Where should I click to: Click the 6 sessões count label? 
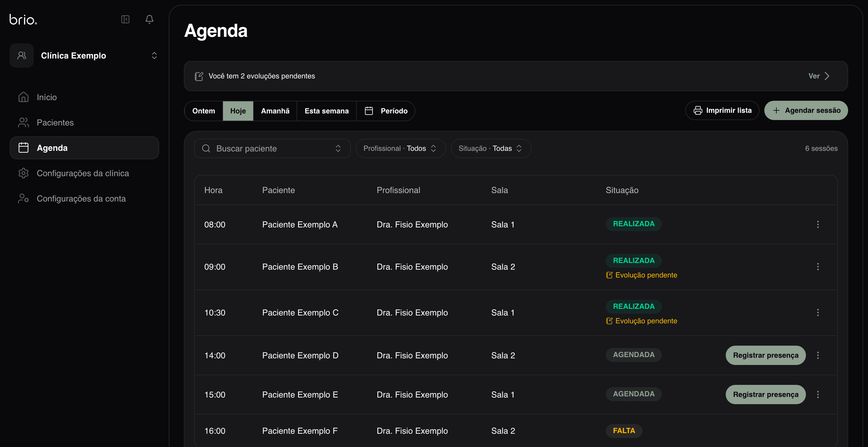pos(821,149)
